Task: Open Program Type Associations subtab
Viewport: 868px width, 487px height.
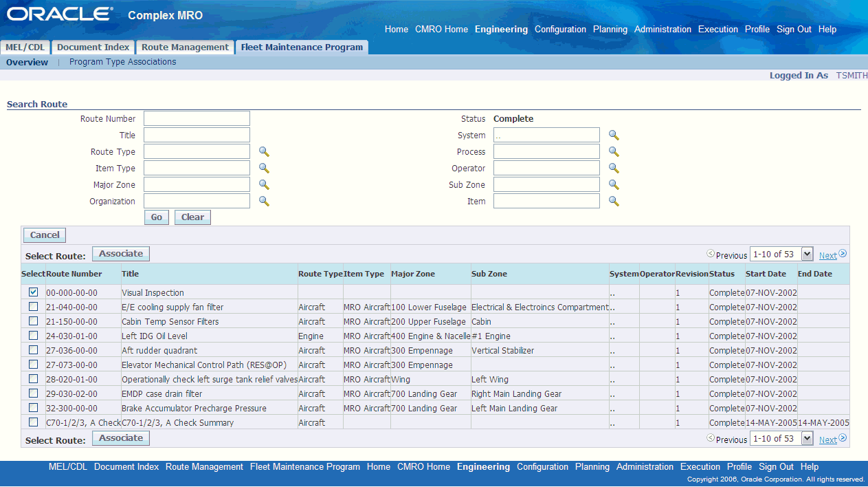Action: 123,62
